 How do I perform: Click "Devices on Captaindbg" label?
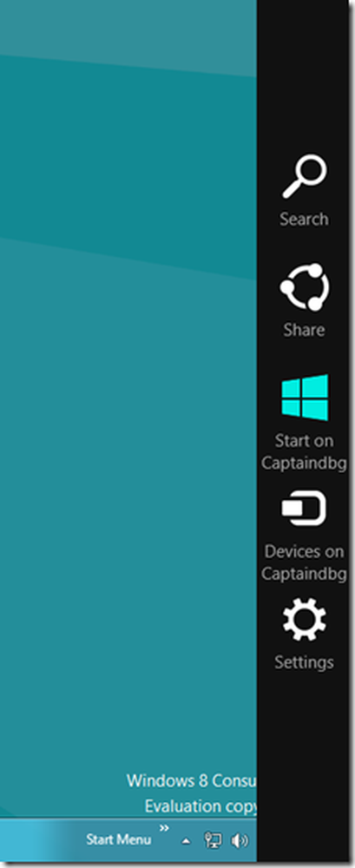(x=304, y=562)
